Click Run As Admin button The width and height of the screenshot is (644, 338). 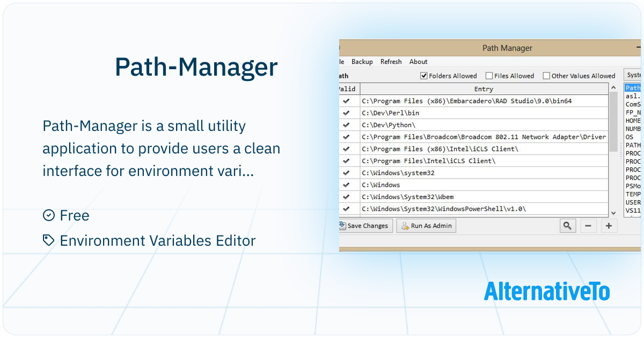coord(426,226)
